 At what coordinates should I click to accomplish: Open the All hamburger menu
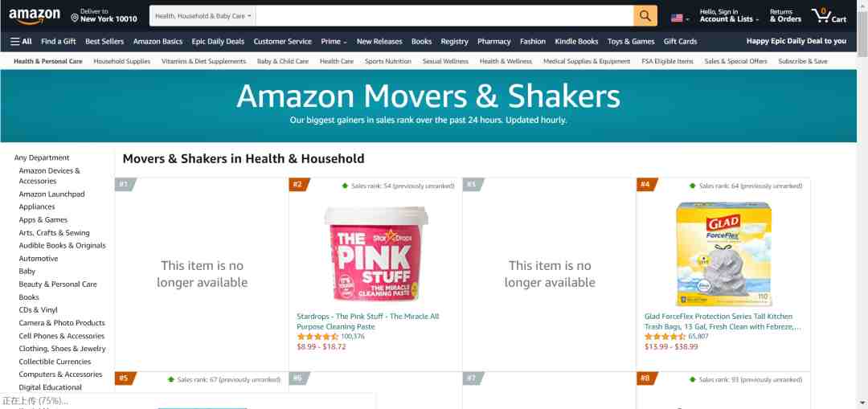[21, 42]
